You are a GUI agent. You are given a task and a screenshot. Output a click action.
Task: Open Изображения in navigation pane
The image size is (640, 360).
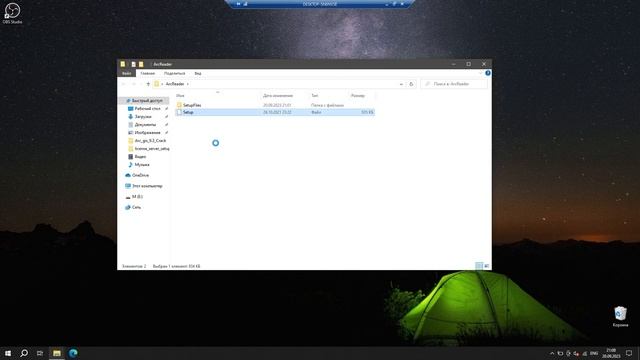(147, 133)
